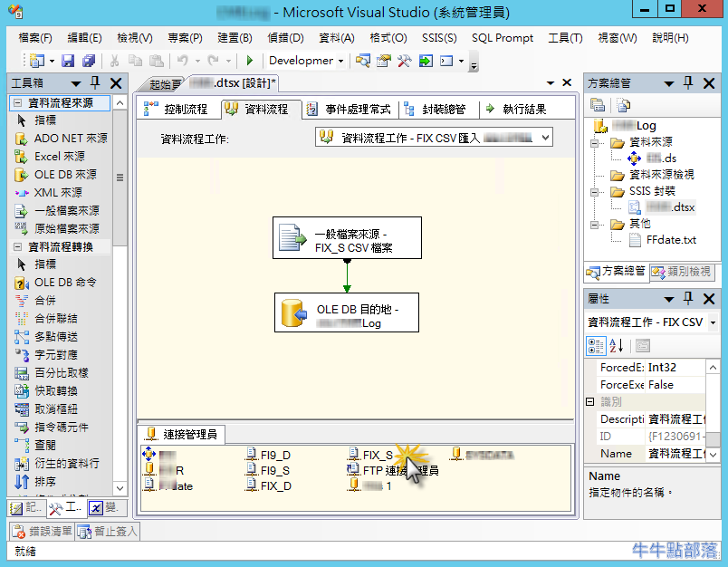
Task: Collapse the SSIS 封裝 folder node
Action: click(595, 191)
